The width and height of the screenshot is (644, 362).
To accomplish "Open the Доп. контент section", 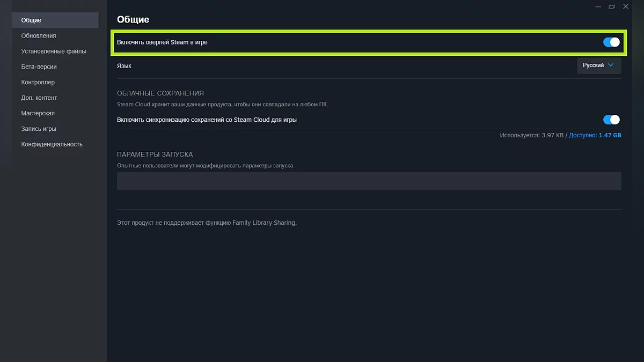I will click(39, 98).
